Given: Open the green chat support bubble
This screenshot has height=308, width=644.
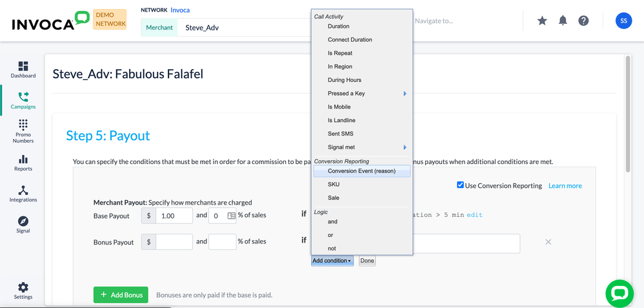Looking at the screenshot, I should 619,293.
